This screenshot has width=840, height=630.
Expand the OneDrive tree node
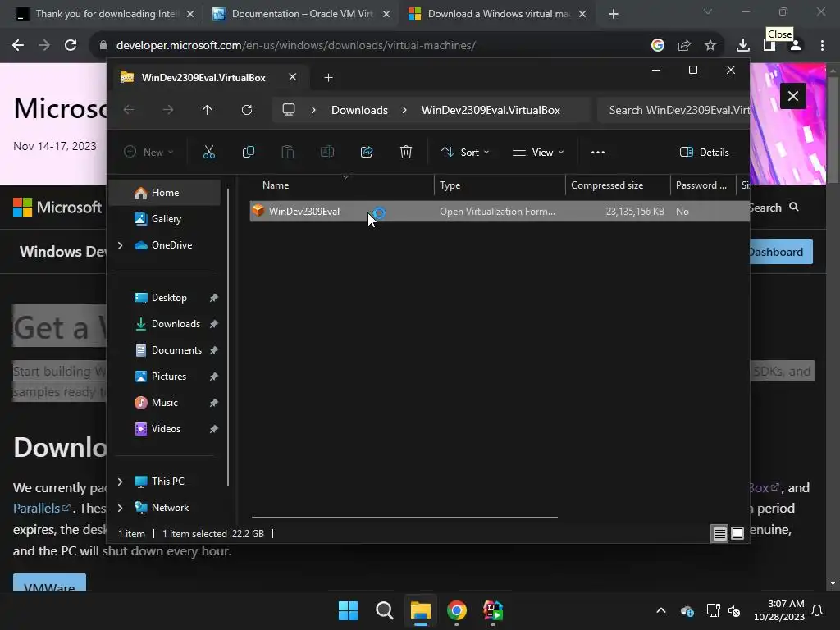click(120, 245)
